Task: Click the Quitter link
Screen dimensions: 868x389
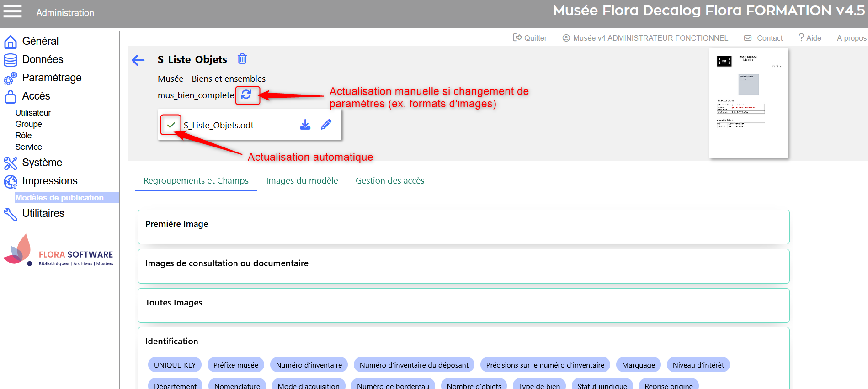Action: coord(530,38)
